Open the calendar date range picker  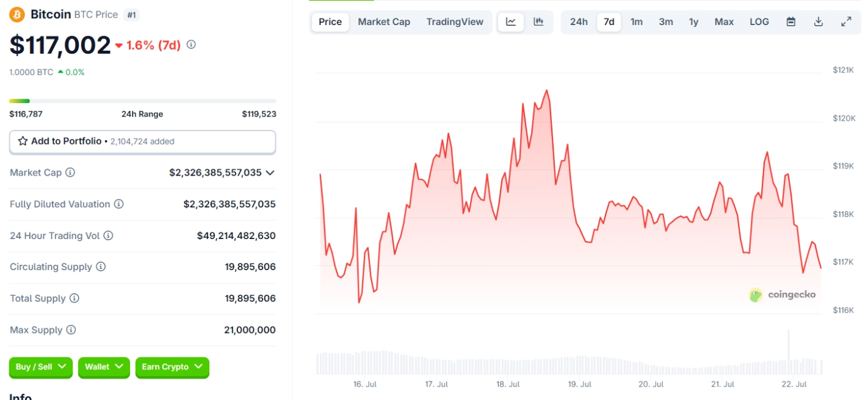click(x=791, y=22)
